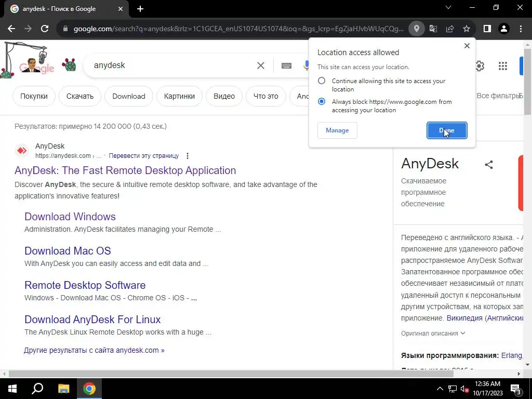Viewport: 532px width, 399px height.
Task: Click the Manage button in location popup
Action: click(x=337, y=130)
